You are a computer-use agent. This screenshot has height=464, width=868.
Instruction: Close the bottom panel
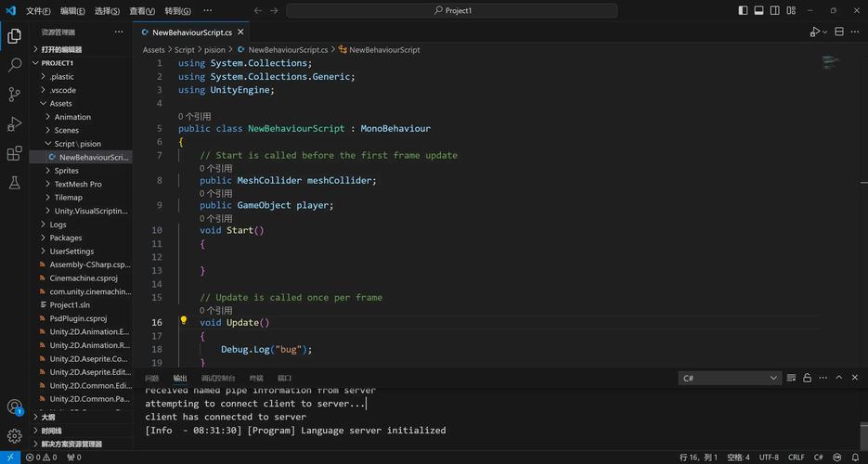click(855, 377)
